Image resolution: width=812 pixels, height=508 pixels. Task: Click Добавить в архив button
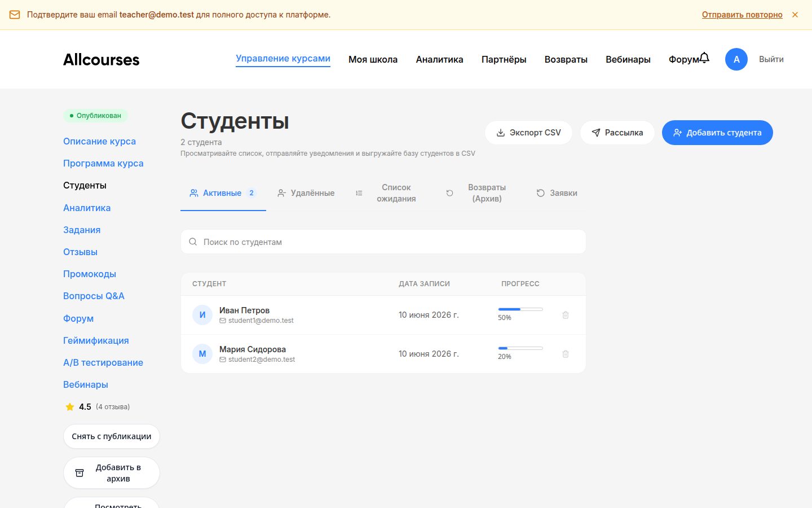(x=112, y=473)
